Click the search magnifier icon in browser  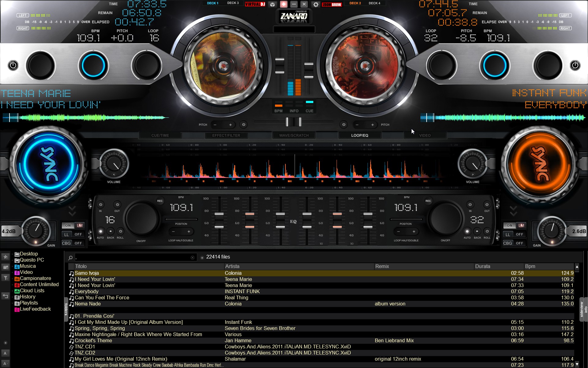click(x=70, y=258)
